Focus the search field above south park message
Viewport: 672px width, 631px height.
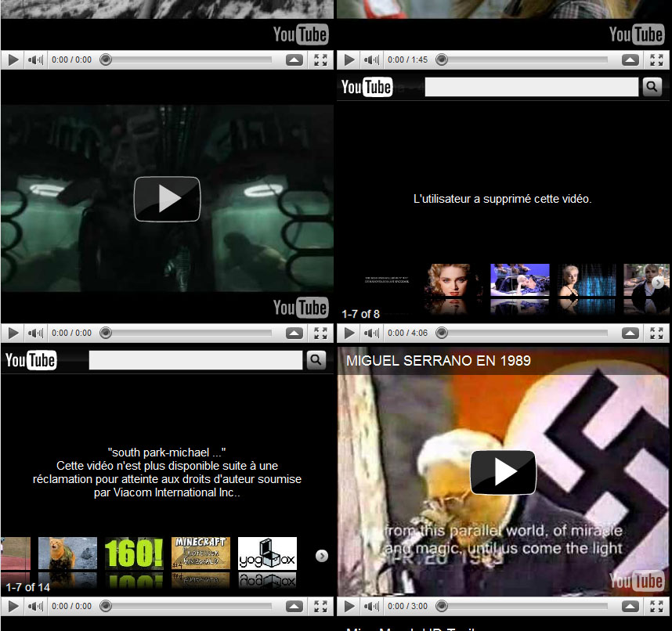tap(196, 360)
